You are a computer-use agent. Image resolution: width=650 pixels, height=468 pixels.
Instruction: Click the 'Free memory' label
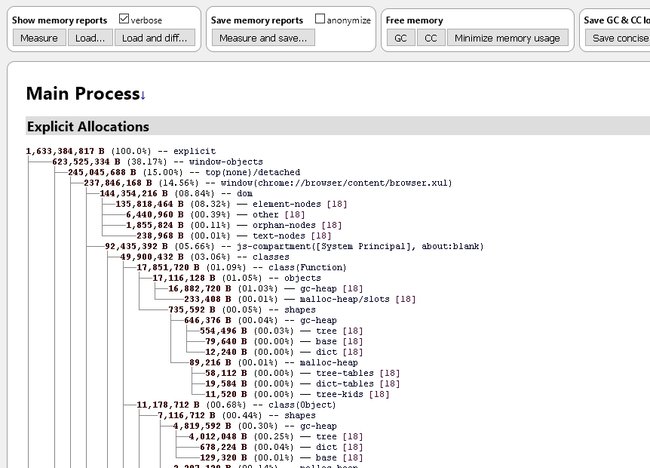(415, 20)
